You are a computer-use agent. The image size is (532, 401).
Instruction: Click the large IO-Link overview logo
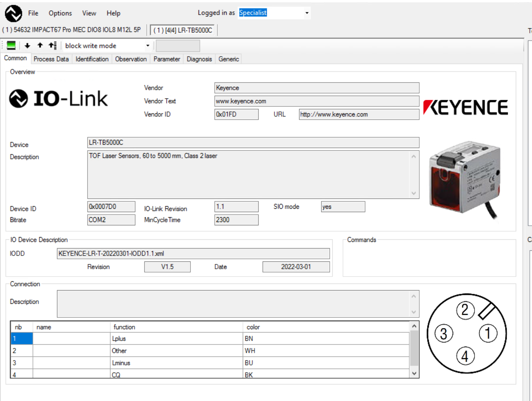click(x=58, y=98)
